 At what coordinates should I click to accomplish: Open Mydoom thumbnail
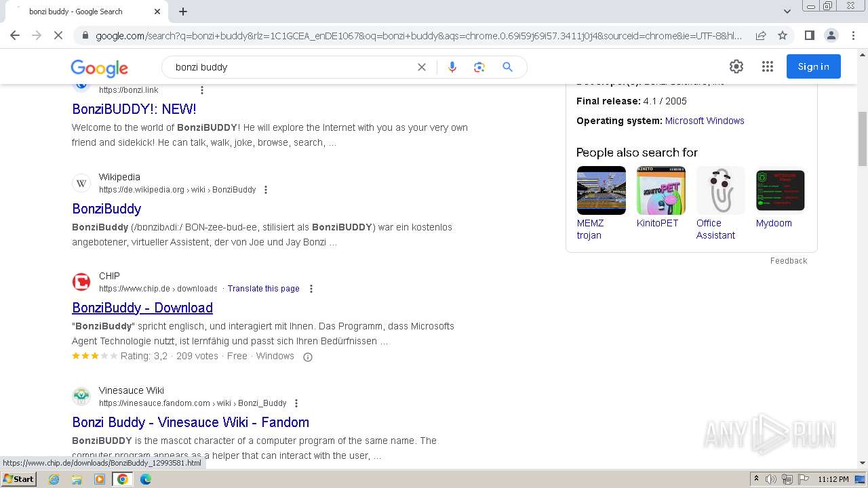[x=780, y=190]
